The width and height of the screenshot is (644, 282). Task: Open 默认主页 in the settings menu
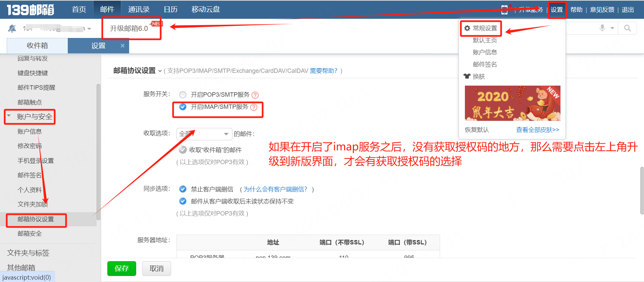pos(485,40)
